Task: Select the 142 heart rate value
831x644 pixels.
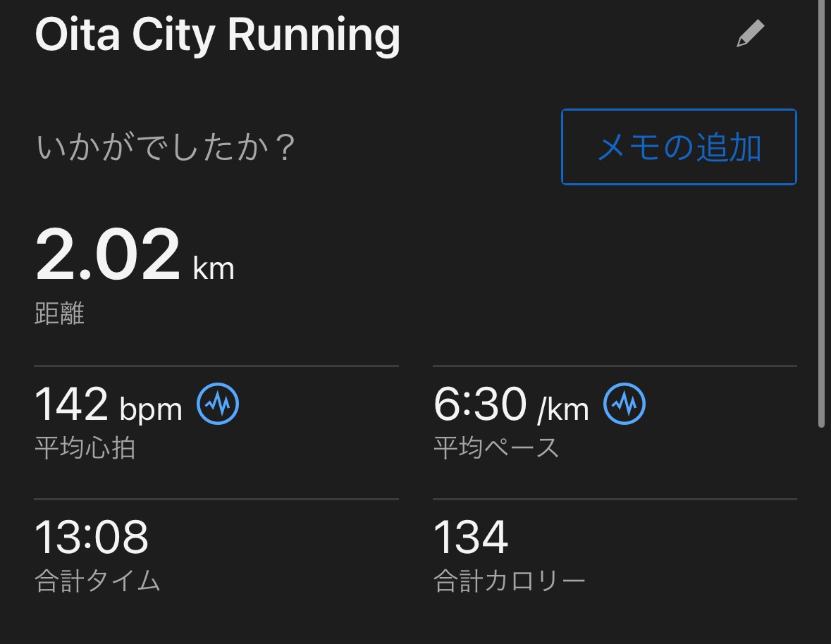Action: [71, 404]
